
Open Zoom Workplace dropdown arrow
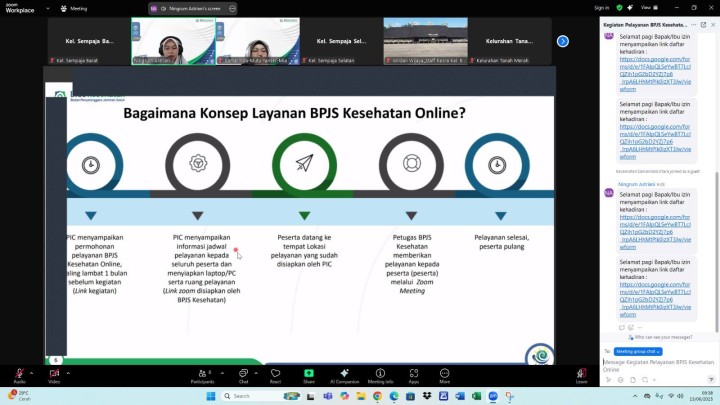48,8
